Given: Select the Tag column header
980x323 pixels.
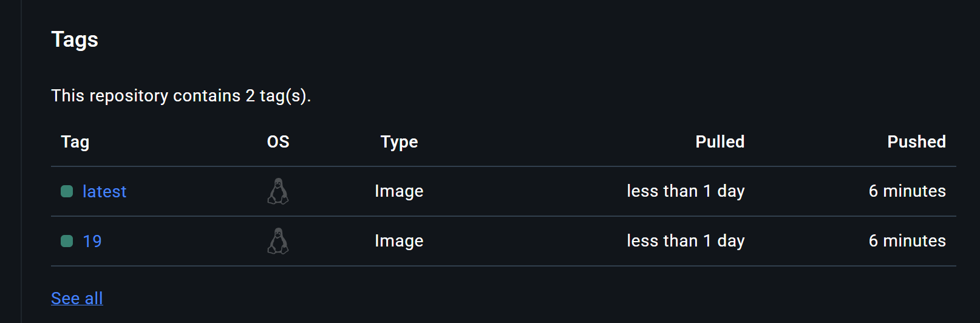Looking at the screenshot, I should 75,142.
